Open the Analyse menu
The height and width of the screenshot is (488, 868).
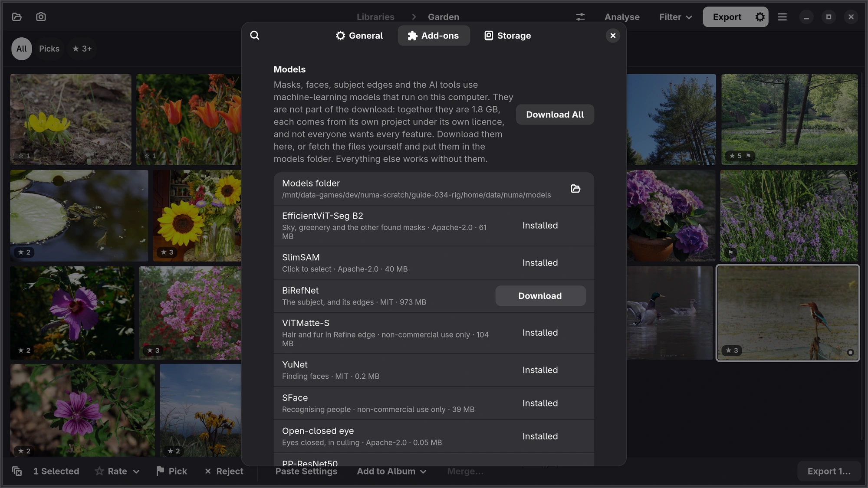(622, 17)
